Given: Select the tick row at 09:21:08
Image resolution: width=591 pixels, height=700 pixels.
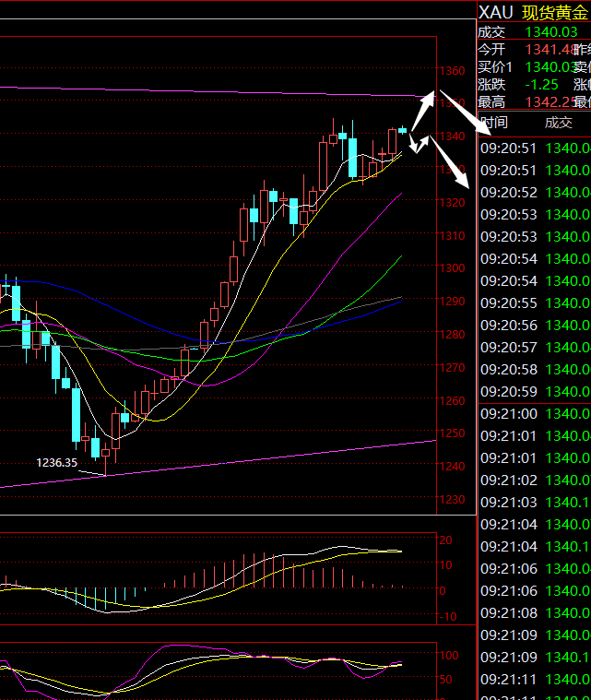Looking at the screenshot, I should (535, 613).
